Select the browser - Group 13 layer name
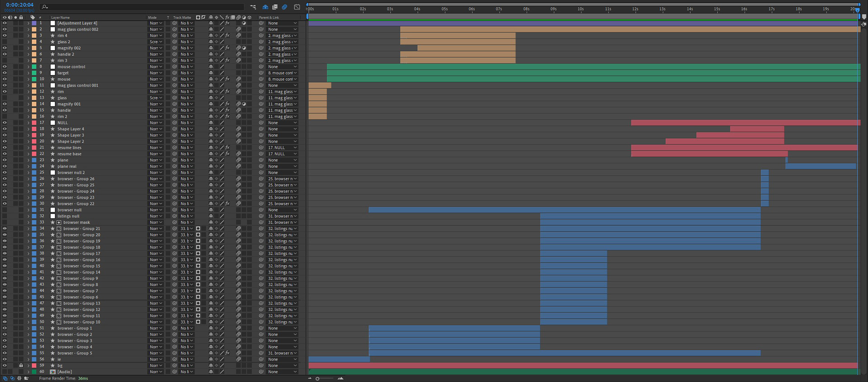The image size is (868, 382). tap(81, 303)
